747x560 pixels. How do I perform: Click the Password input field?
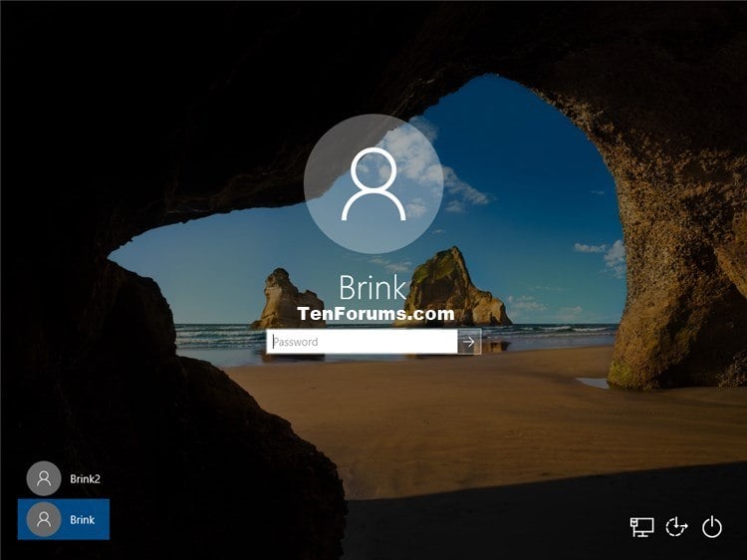362,342
